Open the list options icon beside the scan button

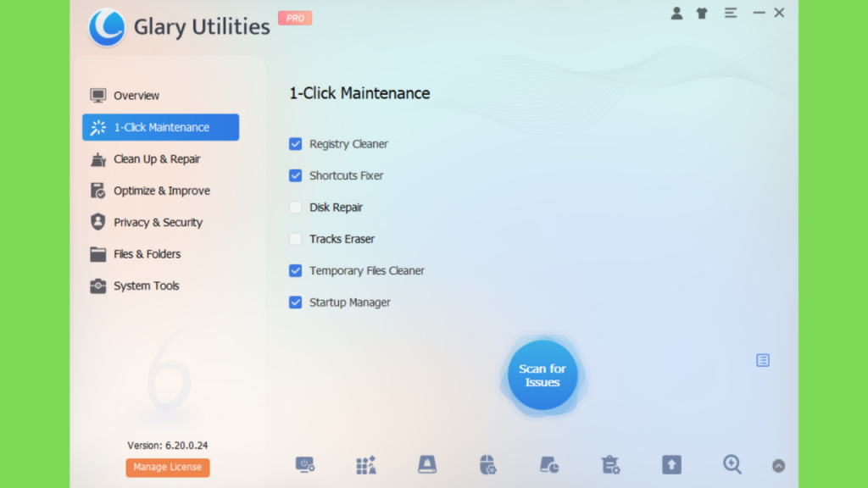coord(763,360)
